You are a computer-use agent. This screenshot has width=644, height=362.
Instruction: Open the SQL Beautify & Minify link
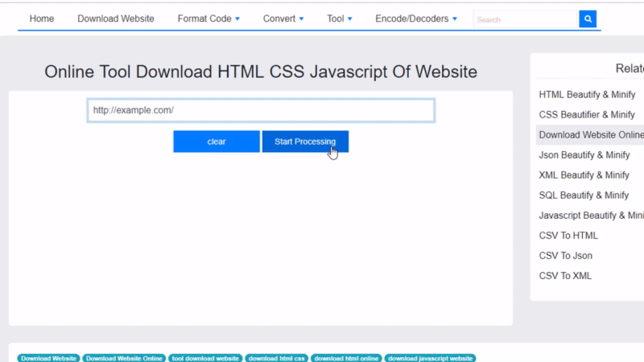(584, 195)
